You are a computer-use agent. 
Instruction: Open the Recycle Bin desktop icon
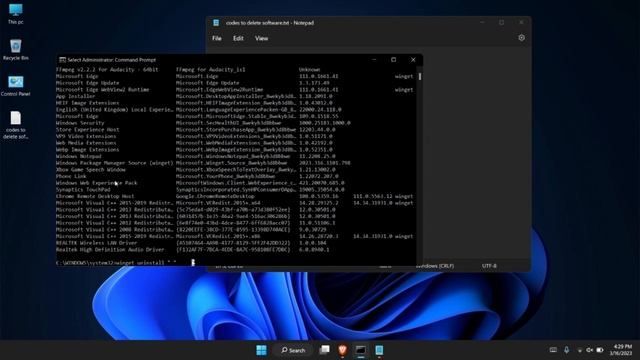[16, 50]
